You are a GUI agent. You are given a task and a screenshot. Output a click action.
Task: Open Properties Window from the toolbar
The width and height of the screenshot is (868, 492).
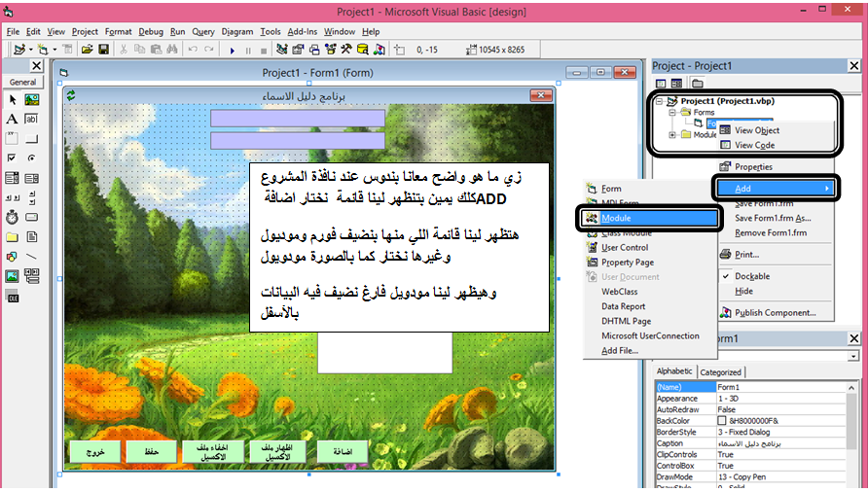click(x=298, y=50)
